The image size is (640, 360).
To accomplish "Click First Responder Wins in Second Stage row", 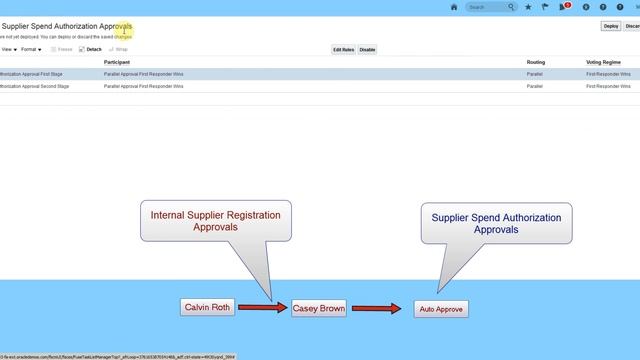I will [608, 87].
